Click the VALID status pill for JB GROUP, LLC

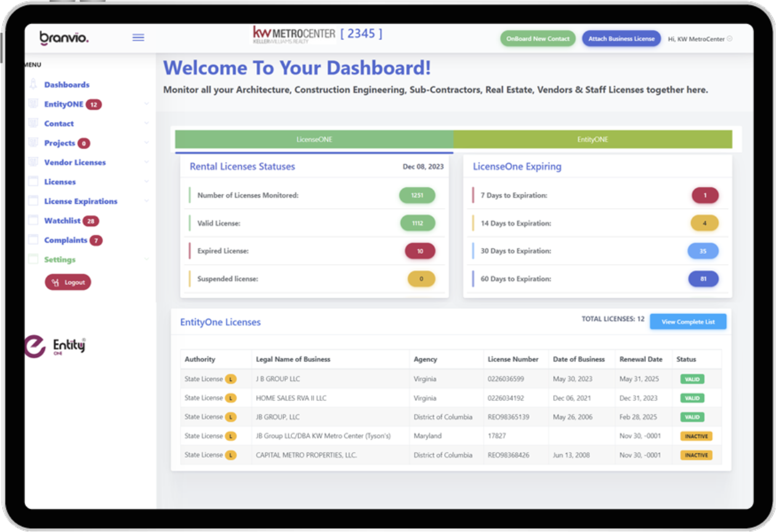point(692,417)
